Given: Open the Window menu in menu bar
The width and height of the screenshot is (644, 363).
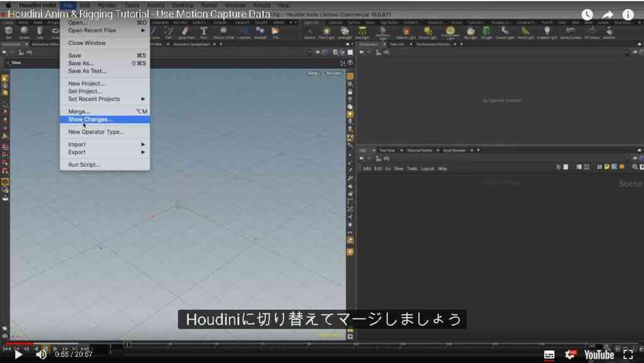Looking at the screenshot, I should point(235,5).
